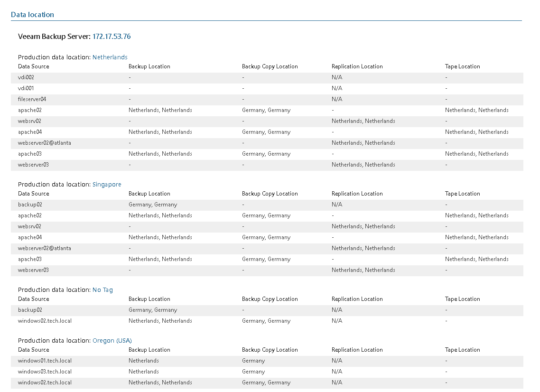This screenshot has width=540, height=392.
Task: Select apache04 in the Singapore table
Action: pyautogui.click(x=30, y=237)
